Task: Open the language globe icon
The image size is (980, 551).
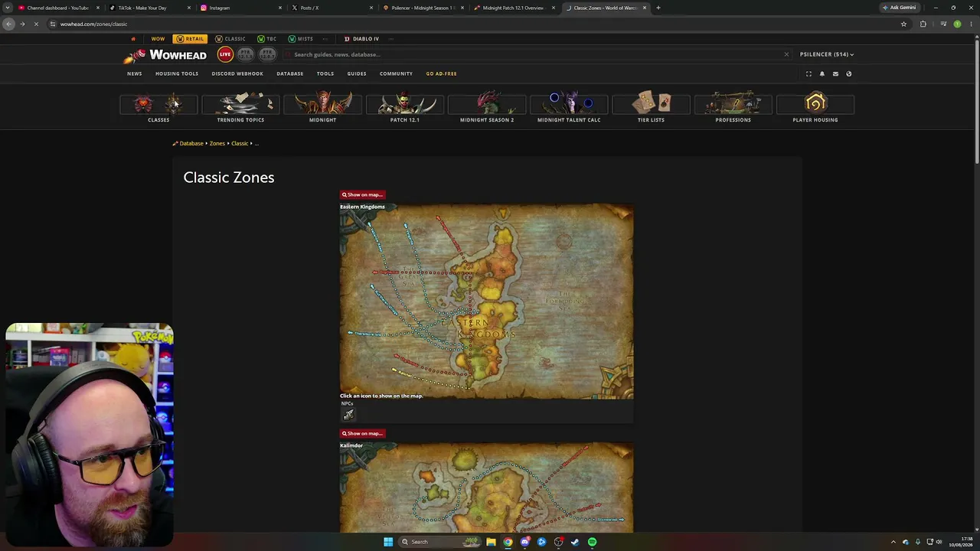Action: pos(848,74)
